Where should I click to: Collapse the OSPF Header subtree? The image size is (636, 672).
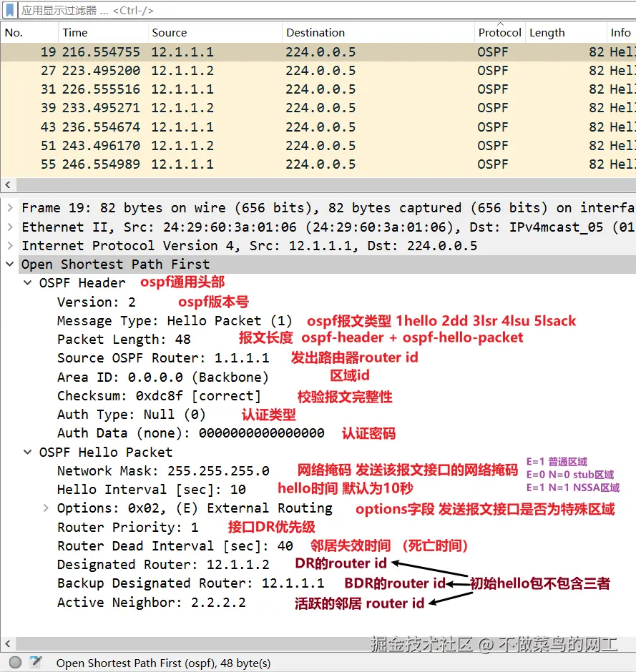click(x=27, y=283)
